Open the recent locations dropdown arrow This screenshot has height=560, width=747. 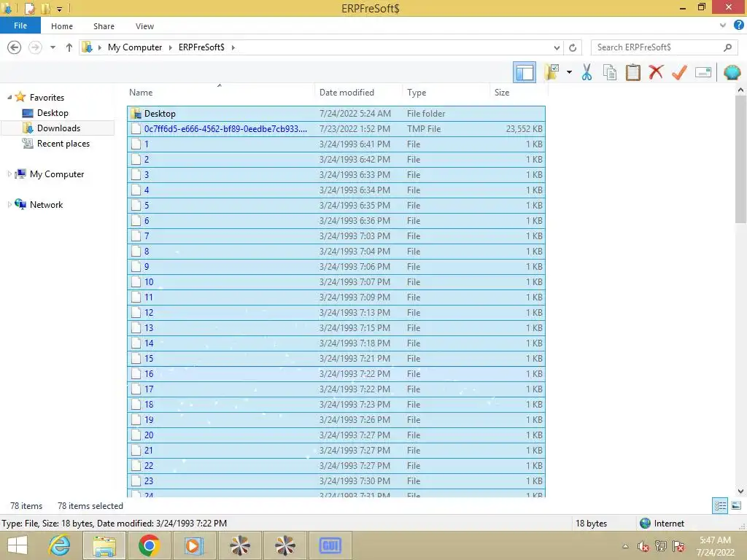pos(53,47)
